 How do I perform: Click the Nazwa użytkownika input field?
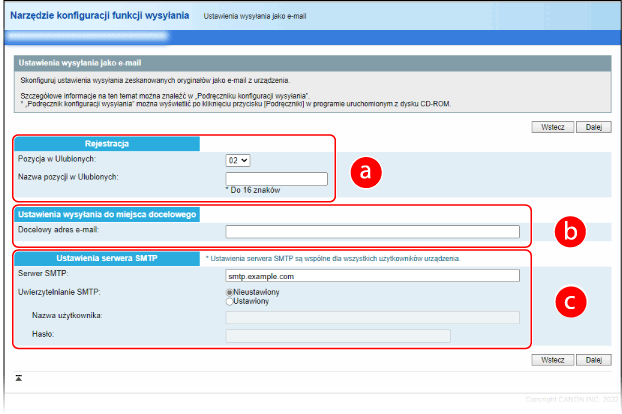[x=372, y=317]
